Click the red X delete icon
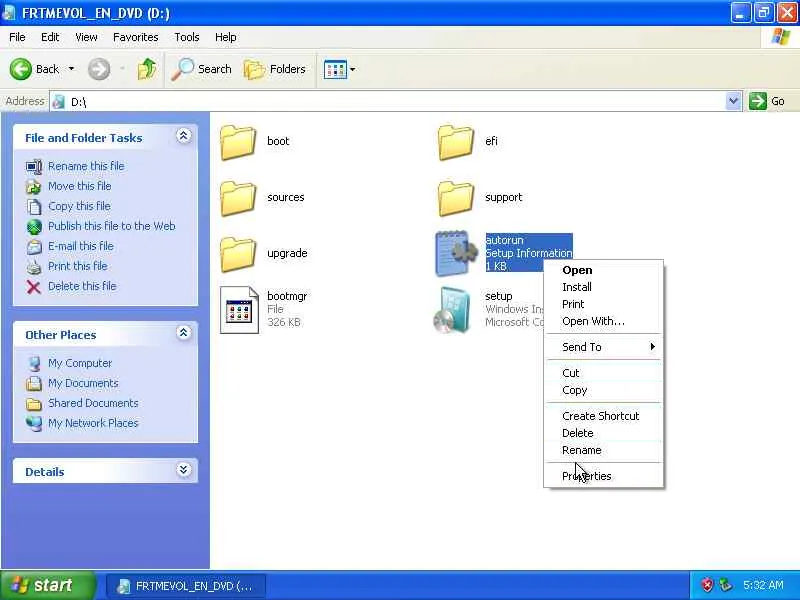Screen dimensions: 800x600 [34, 287]
